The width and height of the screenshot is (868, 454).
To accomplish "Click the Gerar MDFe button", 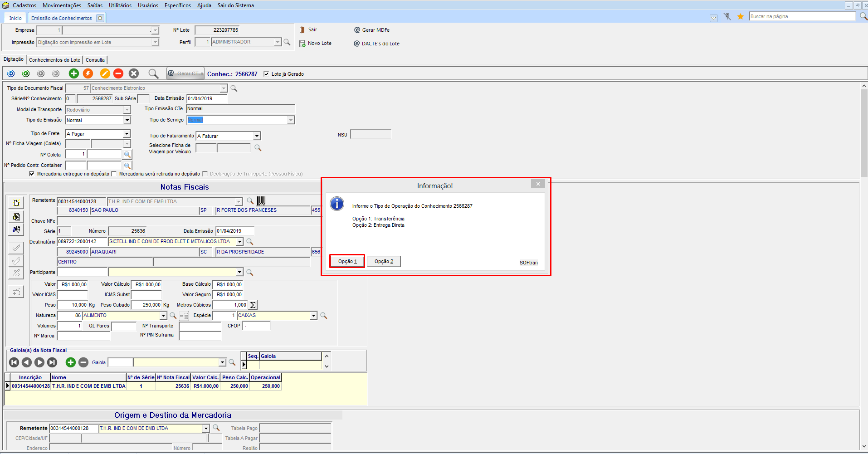I will 372,30.
